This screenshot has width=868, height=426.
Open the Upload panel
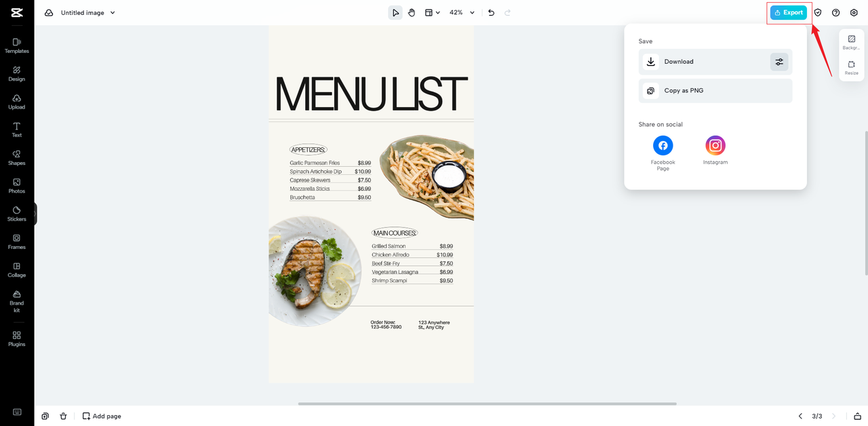point(17,102)
